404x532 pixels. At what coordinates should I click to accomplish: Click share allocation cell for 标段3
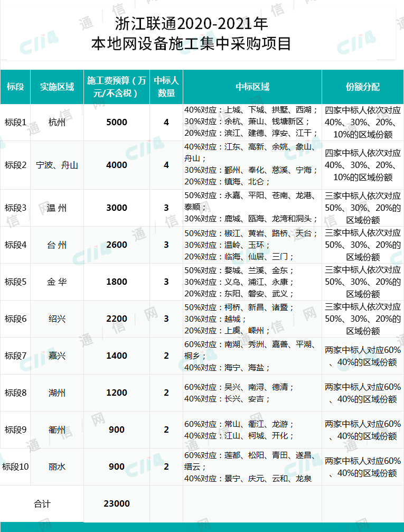[363, 208]
